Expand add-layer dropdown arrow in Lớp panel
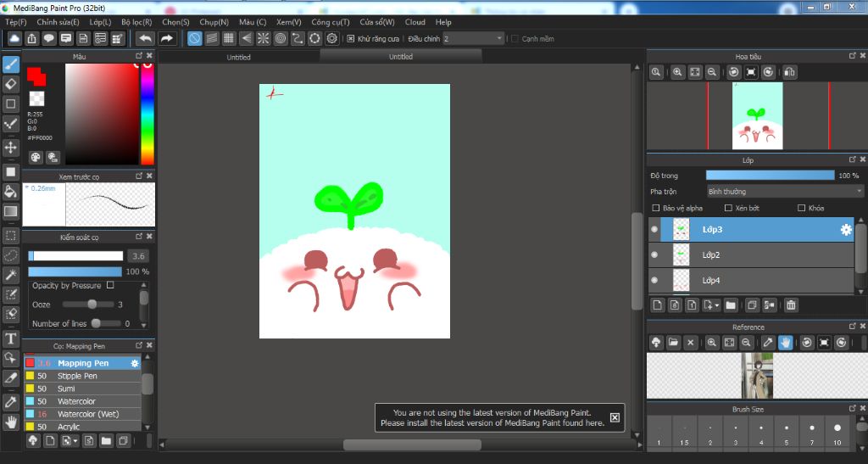This screenshot has width=868, height=464. 717,305
